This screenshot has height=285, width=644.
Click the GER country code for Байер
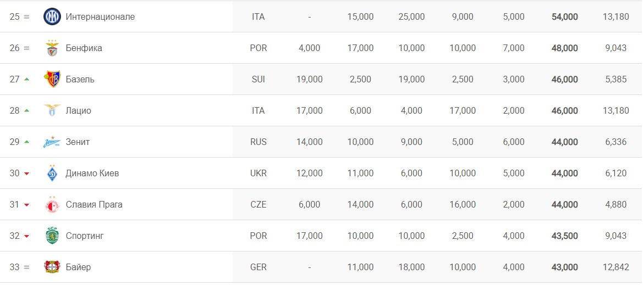pyautogui.click(x=258, y=267)
